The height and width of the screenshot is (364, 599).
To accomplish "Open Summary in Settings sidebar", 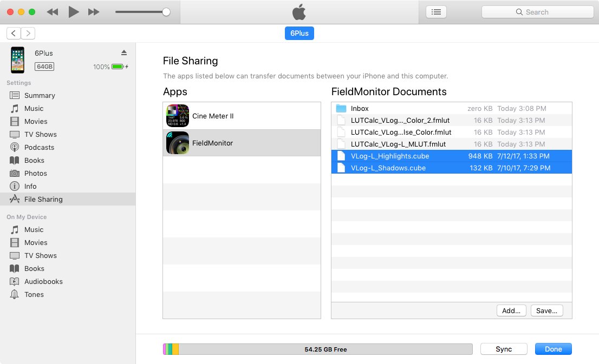I will 68,95.
